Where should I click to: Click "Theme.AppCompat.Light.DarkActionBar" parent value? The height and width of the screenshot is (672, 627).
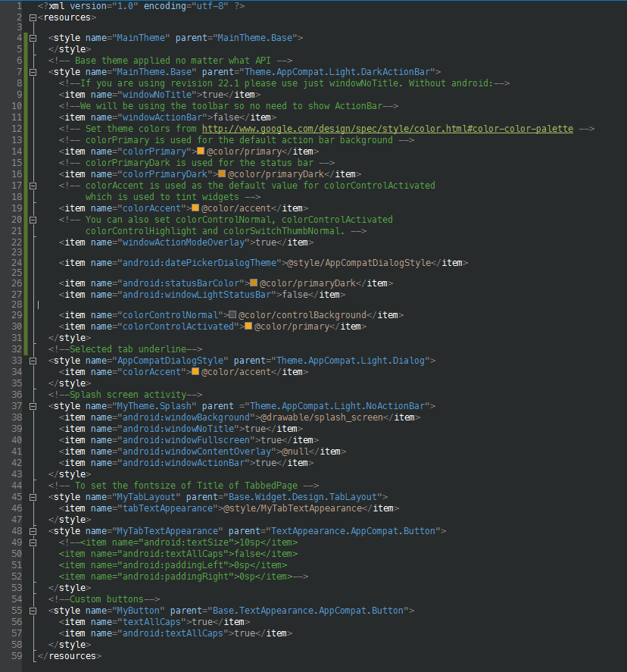(x=337, y=71)
